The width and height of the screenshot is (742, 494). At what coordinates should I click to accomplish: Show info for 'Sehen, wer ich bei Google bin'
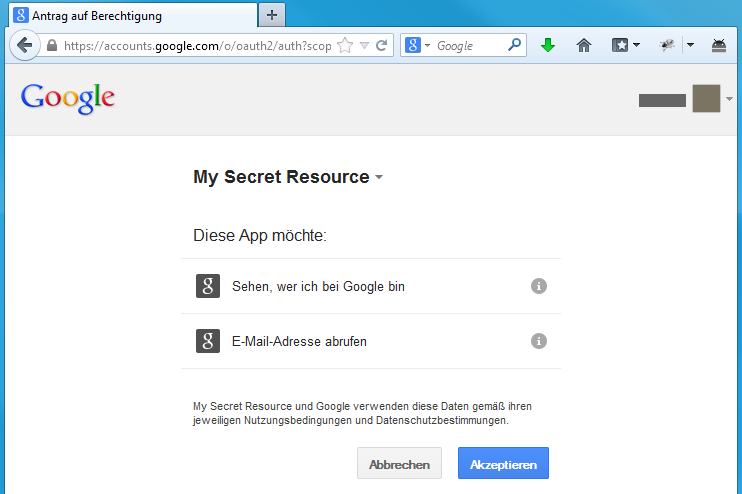pos(539,286)
